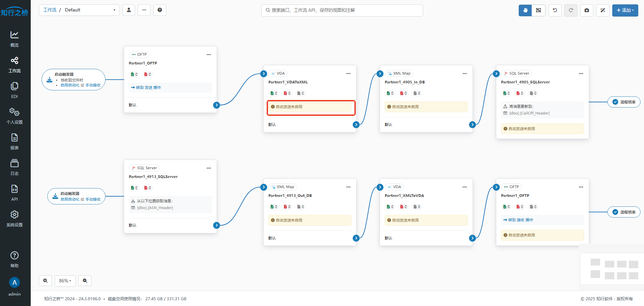
Task: Click the undo arrow toolbar button
Action: pos(555,10)
